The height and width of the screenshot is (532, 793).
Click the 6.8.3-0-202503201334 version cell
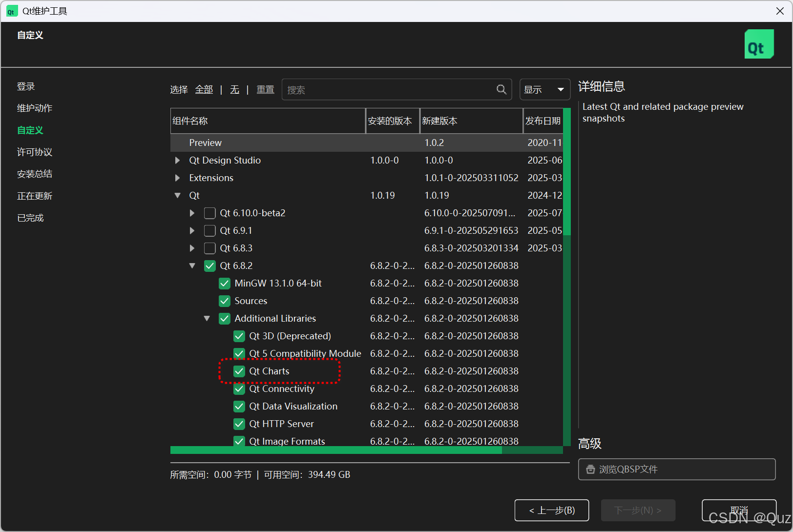tap(471, 248)
